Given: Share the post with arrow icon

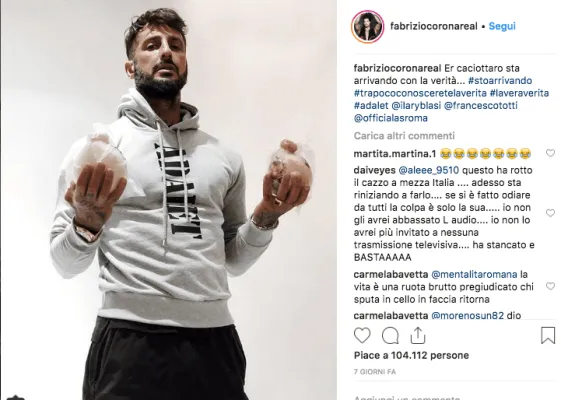Looking at the screenshot, I should click(418, 335).
